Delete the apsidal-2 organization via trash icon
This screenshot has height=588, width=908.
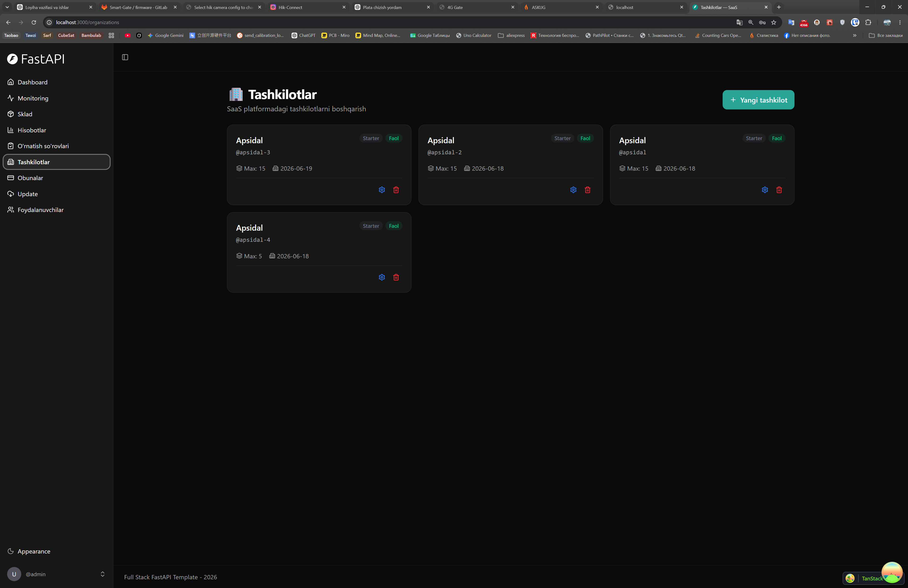588,190
